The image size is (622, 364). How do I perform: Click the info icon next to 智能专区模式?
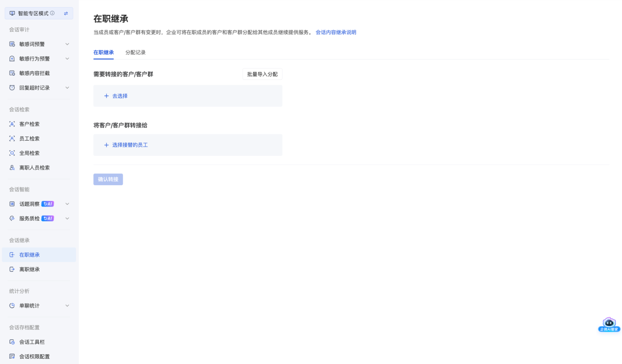(x=52, y=13)
